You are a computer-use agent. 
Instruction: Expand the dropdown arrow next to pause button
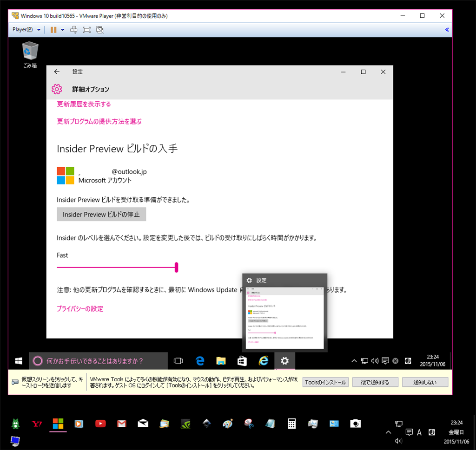63,30
